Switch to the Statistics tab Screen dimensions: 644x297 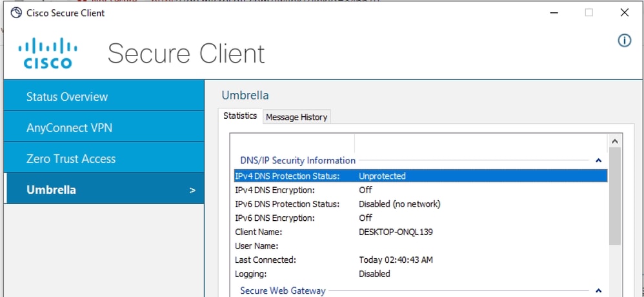[240, 116]
